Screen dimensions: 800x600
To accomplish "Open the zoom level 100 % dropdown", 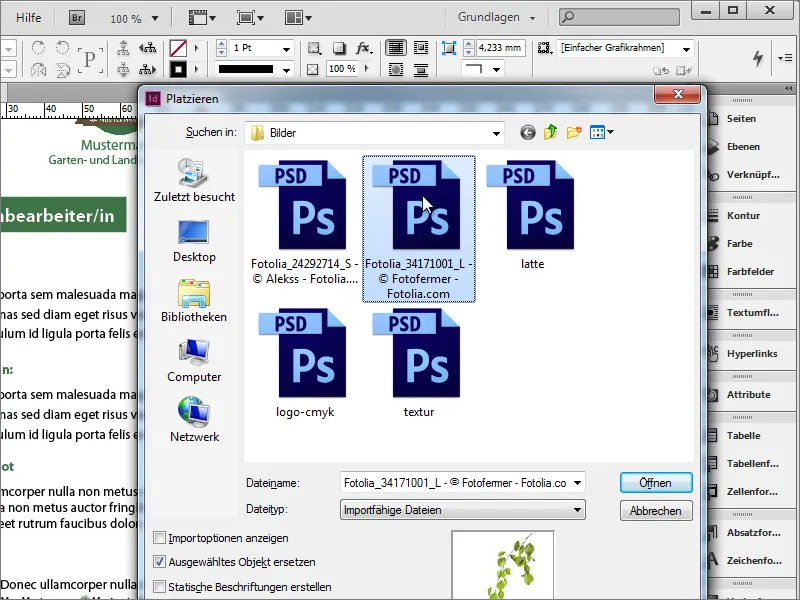I will 155,18.
